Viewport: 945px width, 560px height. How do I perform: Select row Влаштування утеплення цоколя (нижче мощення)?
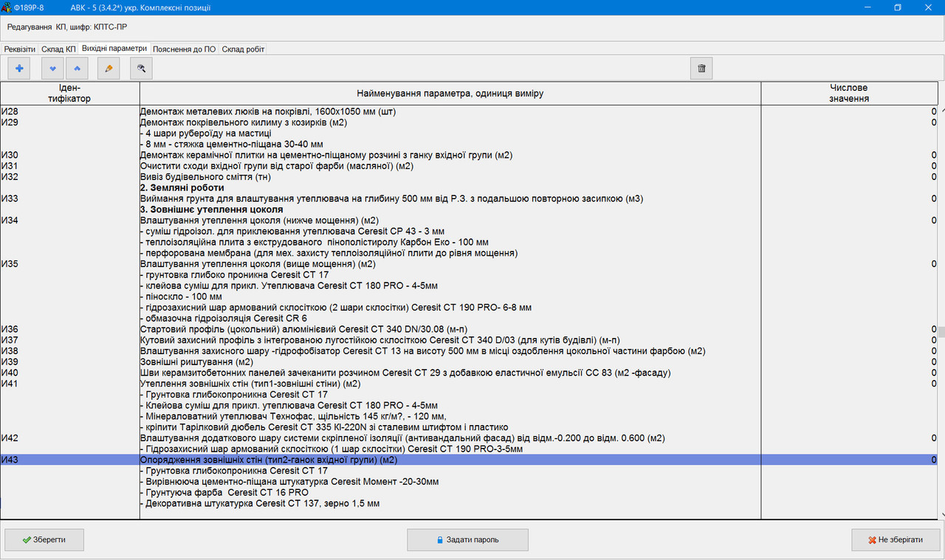coord(468,221)
